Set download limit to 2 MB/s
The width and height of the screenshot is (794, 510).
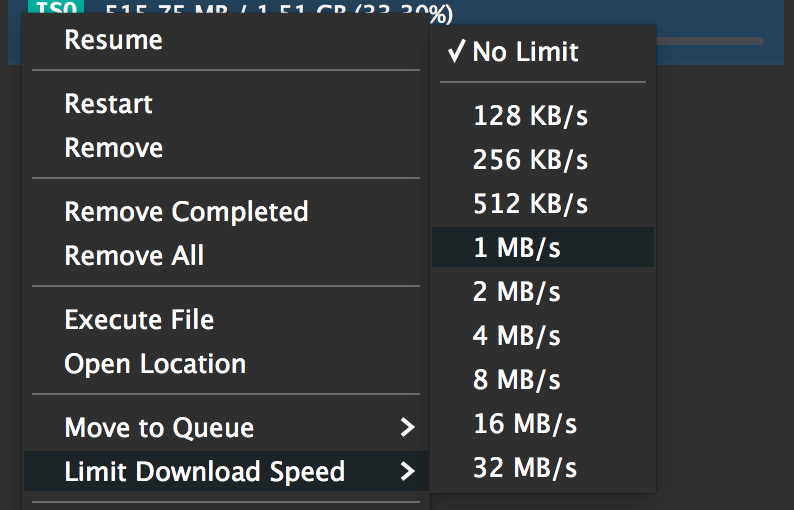tap(517, 292)
